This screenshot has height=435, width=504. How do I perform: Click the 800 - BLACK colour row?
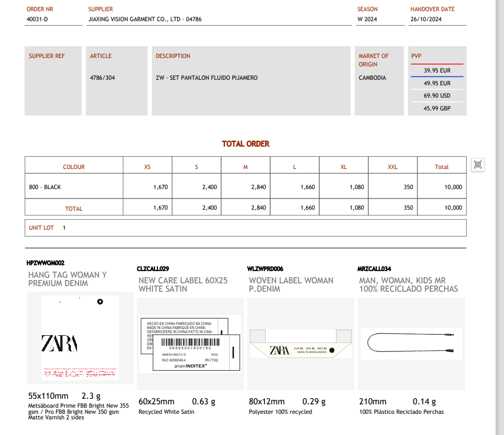[x=45, y=187]
